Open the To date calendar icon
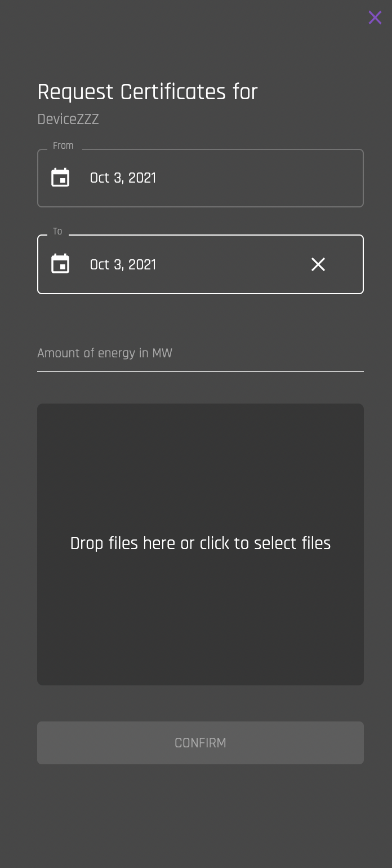 coord(60,264)
